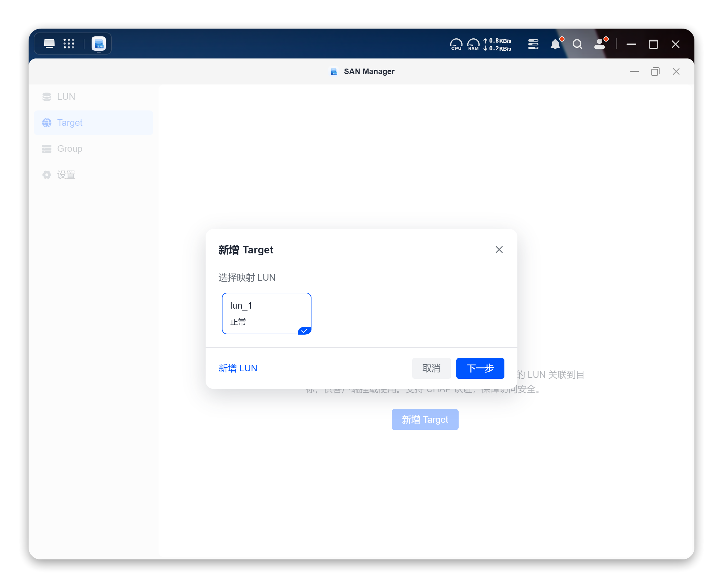Click the search magnifier icon
Viewport: 723px width, 588px height.
577,45
